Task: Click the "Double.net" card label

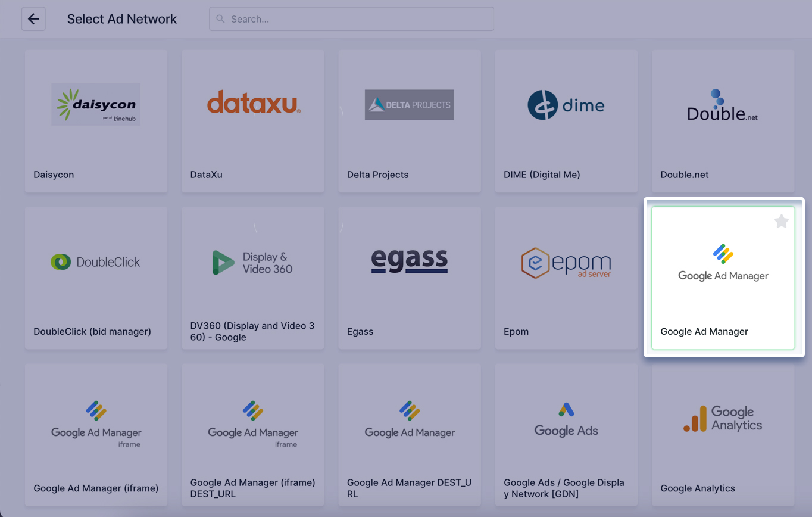Action: [685, 175]
